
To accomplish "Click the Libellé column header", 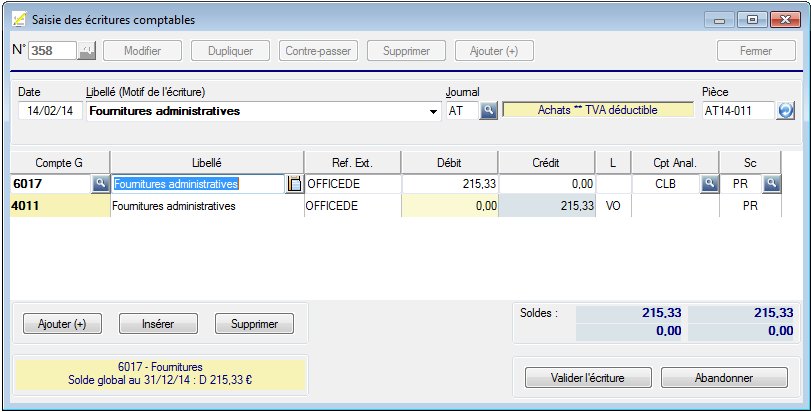I will (x=207, y=163).
